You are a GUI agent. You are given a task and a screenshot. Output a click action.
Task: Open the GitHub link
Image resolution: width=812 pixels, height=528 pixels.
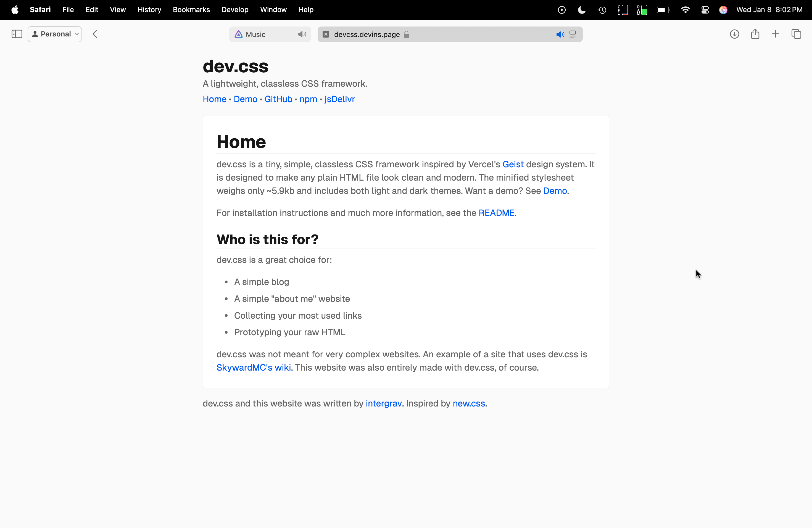(278, 99)
